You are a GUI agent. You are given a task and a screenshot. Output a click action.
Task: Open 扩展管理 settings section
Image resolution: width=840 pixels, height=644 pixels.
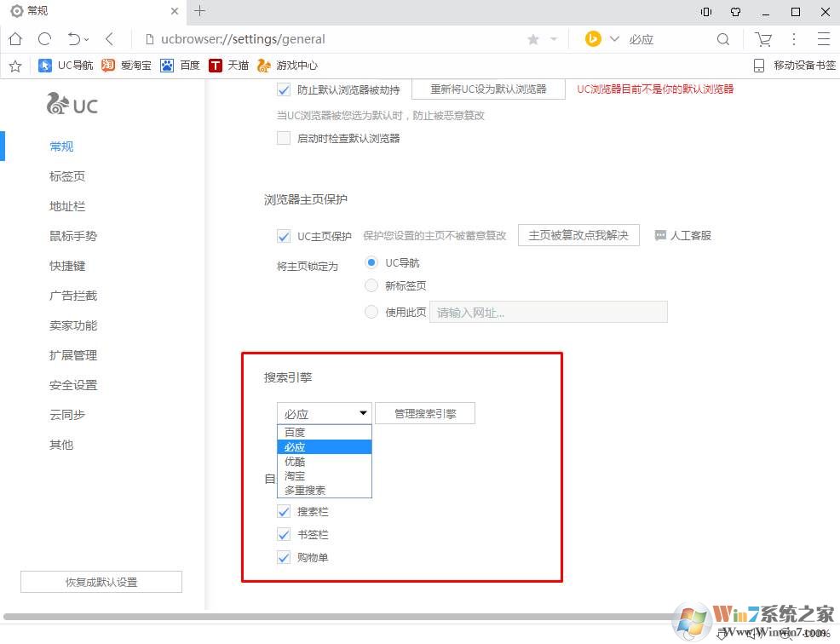pos(73,355)
